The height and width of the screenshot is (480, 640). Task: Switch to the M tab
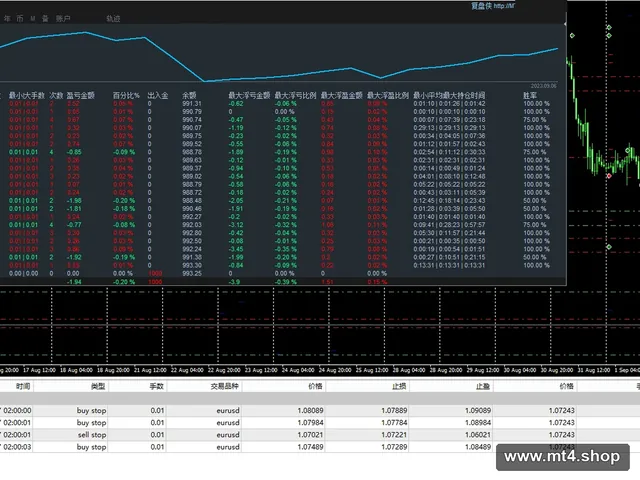33,18
